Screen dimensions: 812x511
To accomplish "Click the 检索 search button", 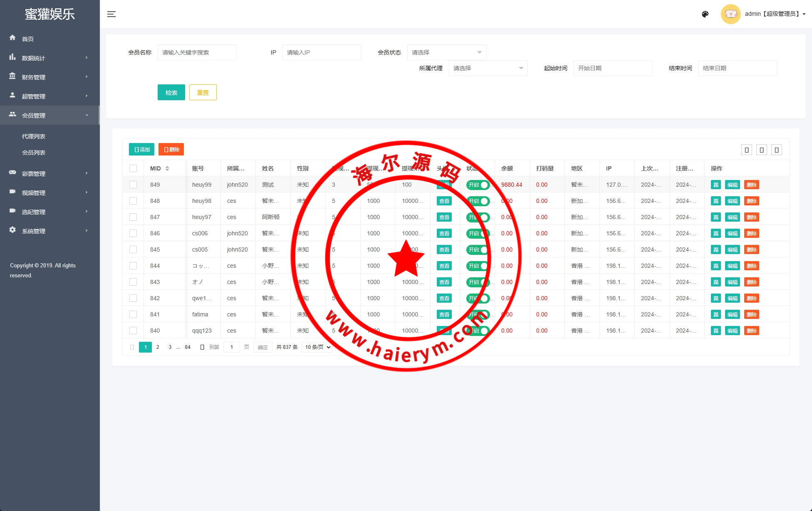I will 171,92.
